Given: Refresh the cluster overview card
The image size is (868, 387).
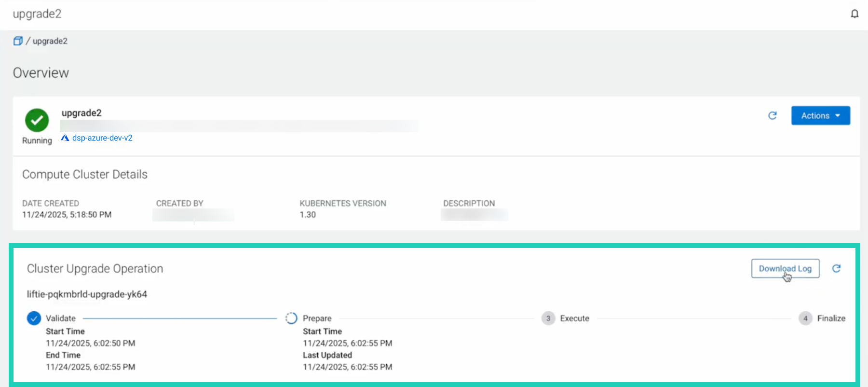Looking at the screenshot, I should [773, 116].
